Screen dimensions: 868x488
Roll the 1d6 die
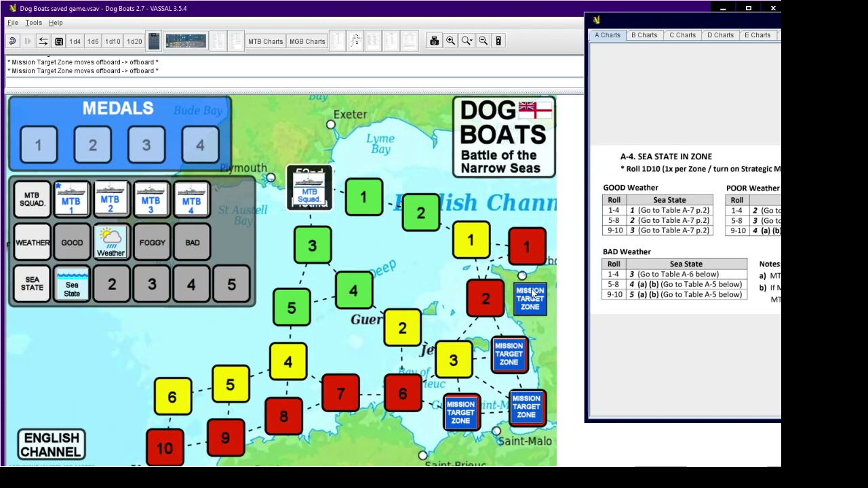(x=93, y=41)
